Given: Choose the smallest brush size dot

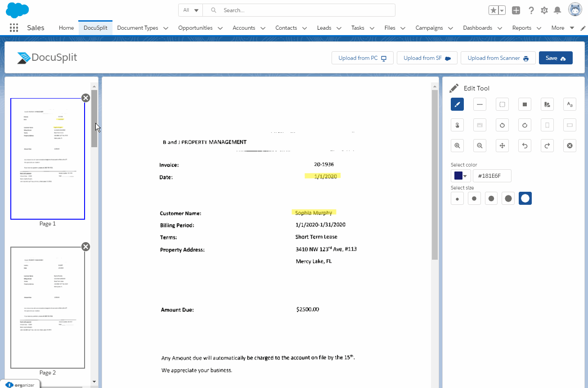Looking at the screenshot, I should coord(457,198).
